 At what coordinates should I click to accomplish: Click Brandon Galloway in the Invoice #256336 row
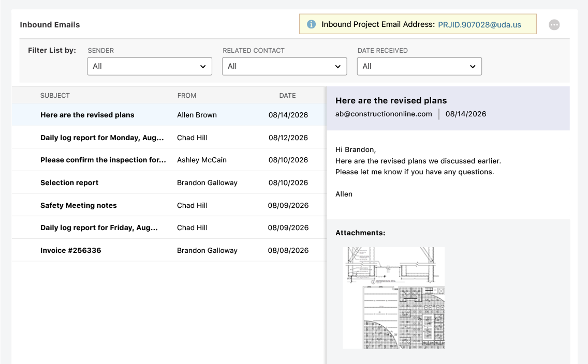207,251
